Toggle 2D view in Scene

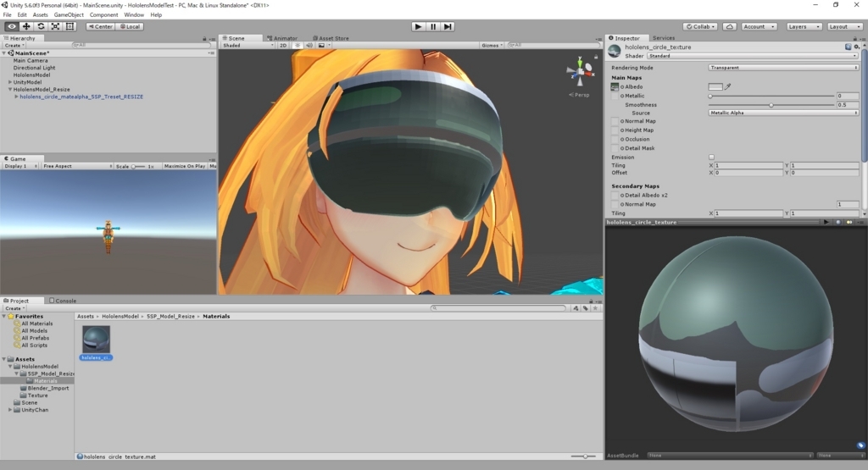tap(283, 46)
